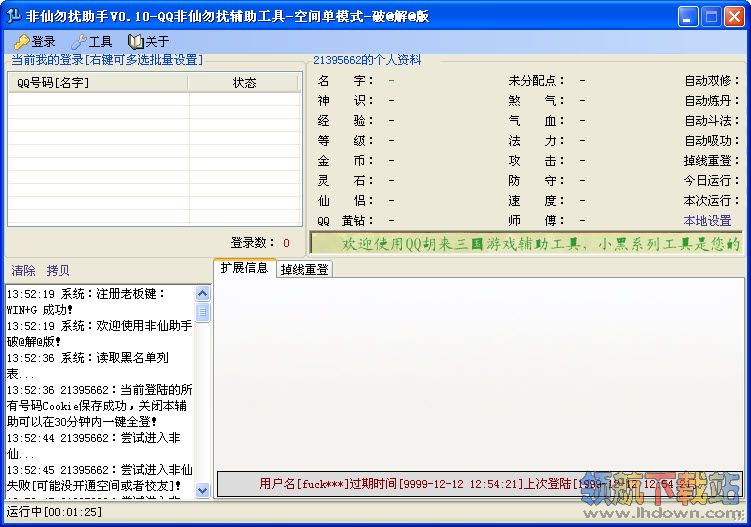Click the log line 注册老板键
Image resolution: width=751 pixels, height=527 pixels.
[86, 302]
